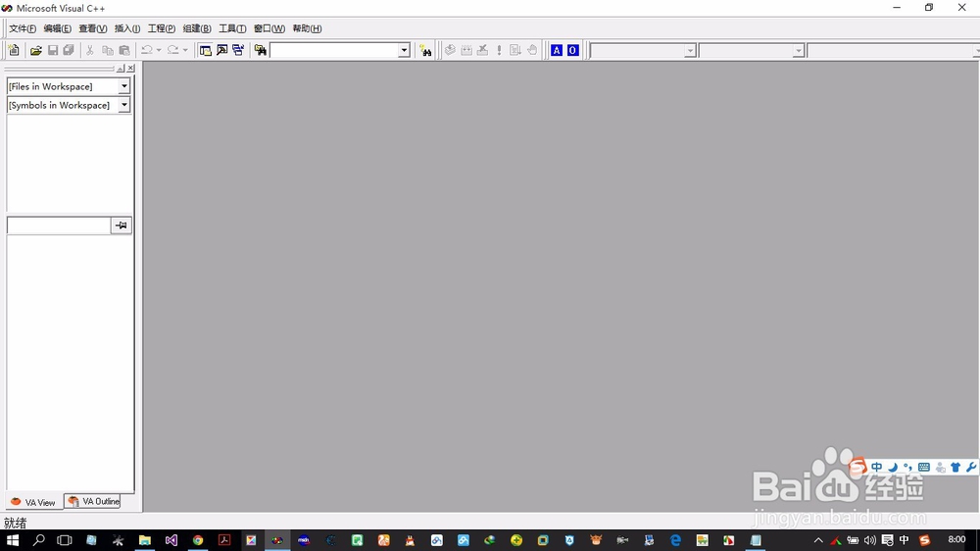Open Visual Studio from the taskbar
This screenshot has height=551, width=980.
tap(171, 540)
